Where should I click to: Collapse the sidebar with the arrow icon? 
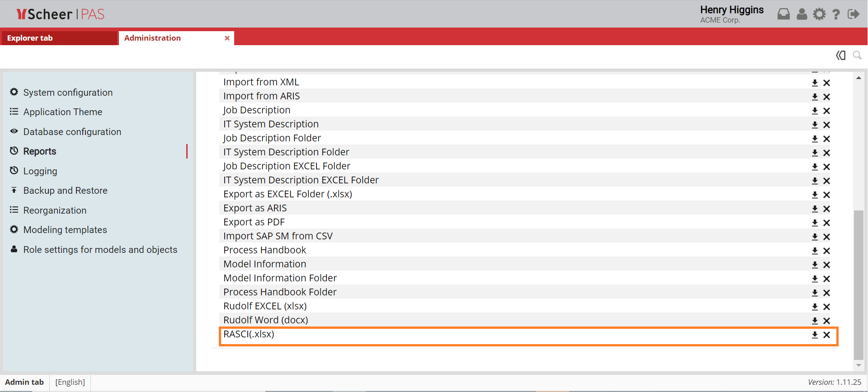(840, 56)
